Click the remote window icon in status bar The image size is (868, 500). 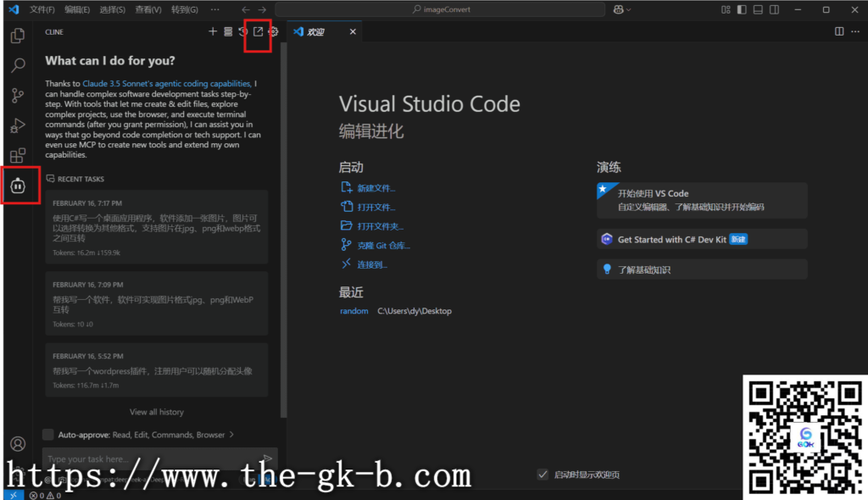coord(14,495)
